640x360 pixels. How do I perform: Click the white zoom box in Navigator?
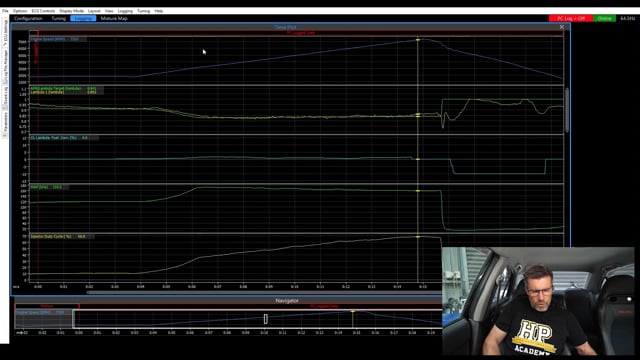tap(266, 319)
